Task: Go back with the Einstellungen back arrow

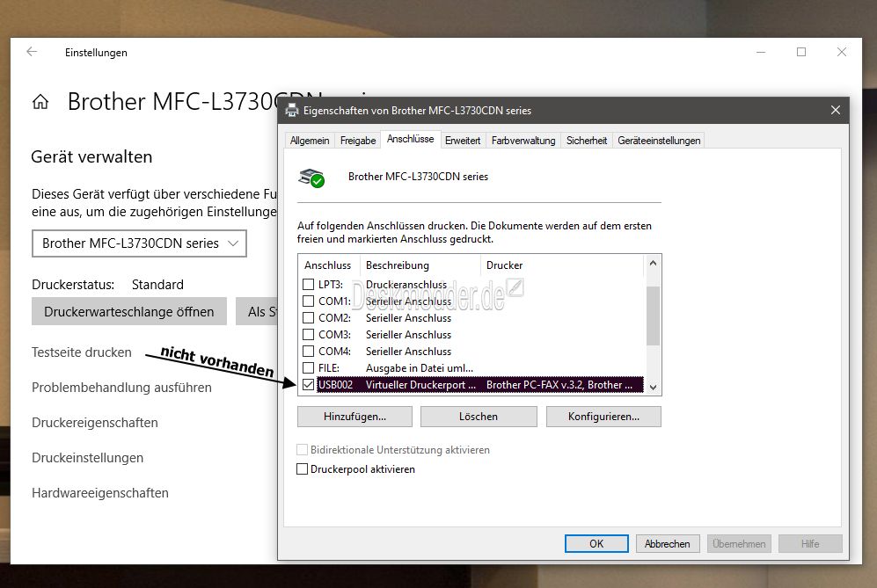Action: pos(32,52)
